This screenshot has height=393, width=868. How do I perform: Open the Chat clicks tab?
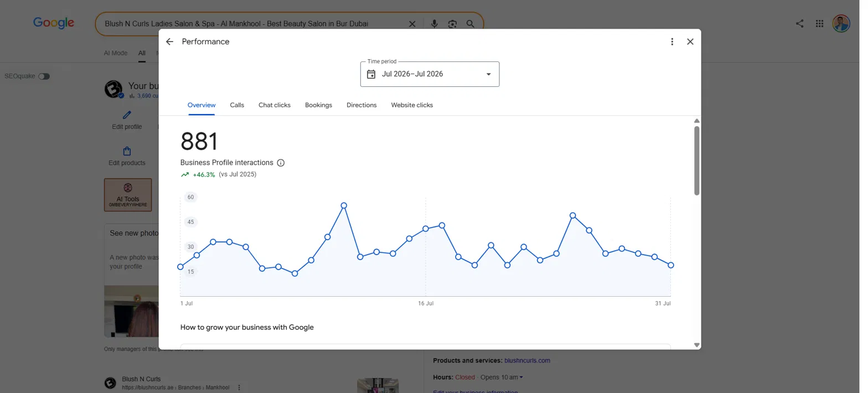pos(275,105)
